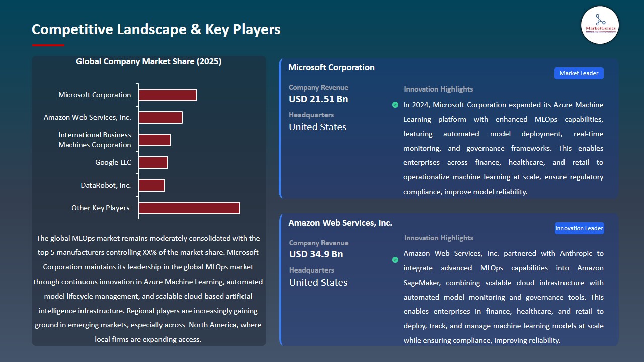Click the USD 34.9 Bn revenue figure

point(315,254)
